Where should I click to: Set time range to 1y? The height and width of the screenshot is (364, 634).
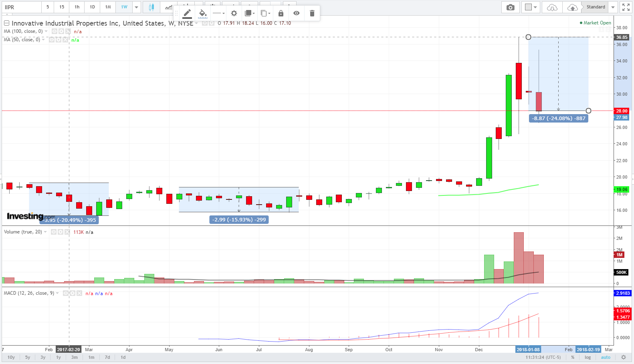(x=59, y=357)
